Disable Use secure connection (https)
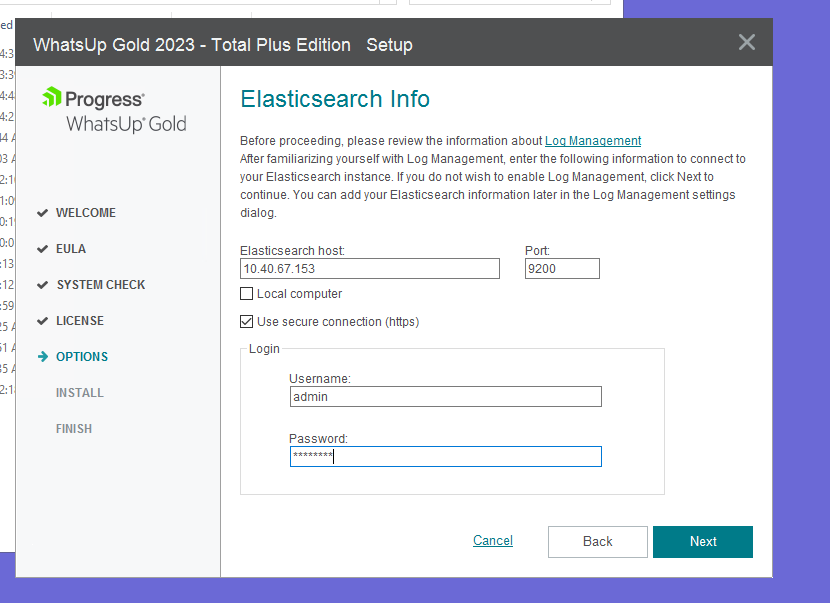 245,322
